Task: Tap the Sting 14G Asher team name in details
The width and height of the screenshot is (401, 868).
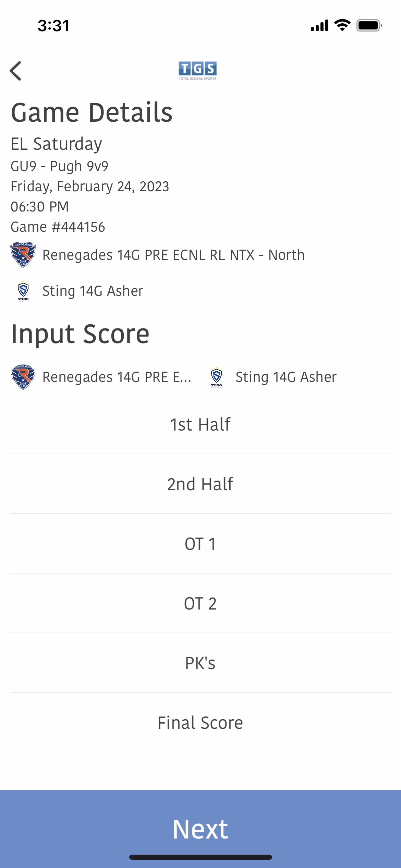Action: click(x=93, y=291)
